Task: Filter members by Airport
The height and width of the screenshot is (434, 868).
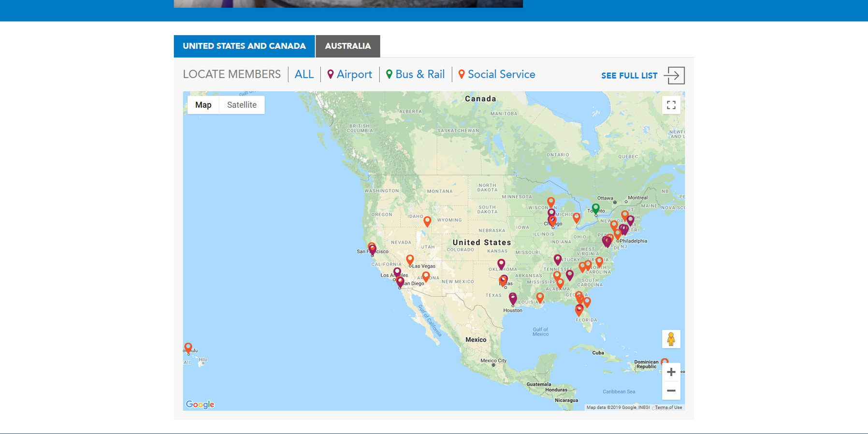Action: [x=349, y=74]
